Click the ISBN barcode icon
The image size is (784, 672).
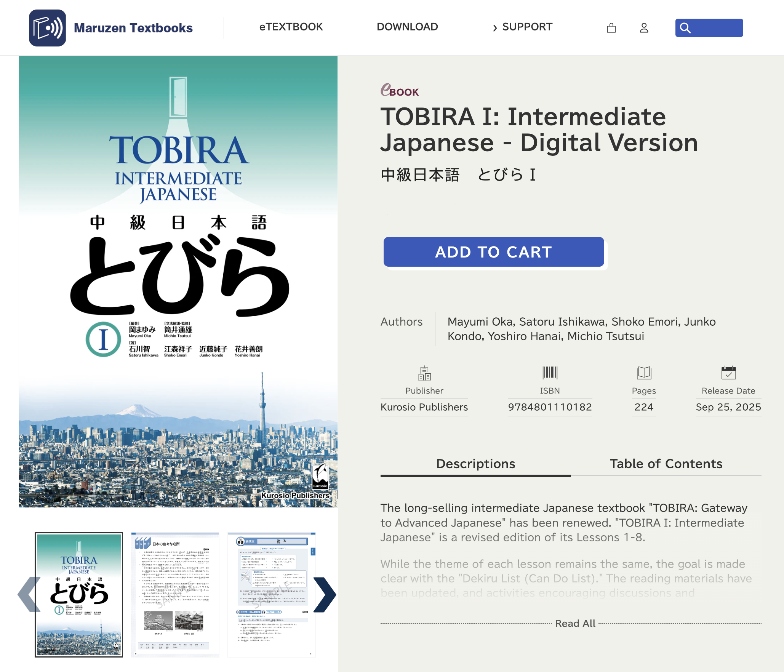[550, 373]
